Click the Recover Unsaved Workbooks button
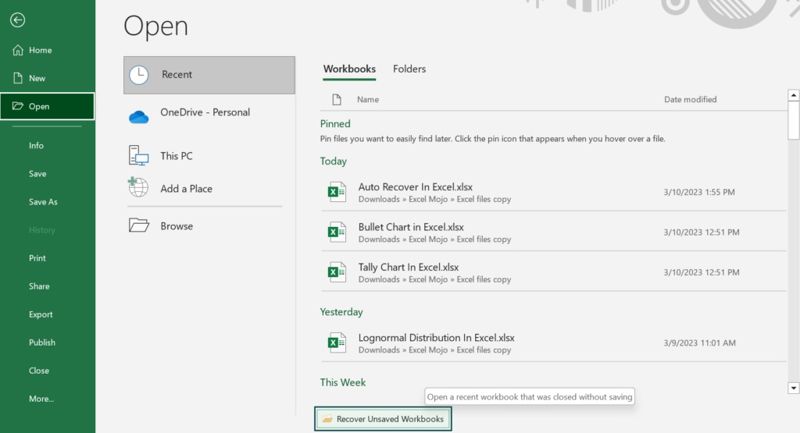Image resolution: width=800 pixels, height=433 pixels. [x=383, y=419]
